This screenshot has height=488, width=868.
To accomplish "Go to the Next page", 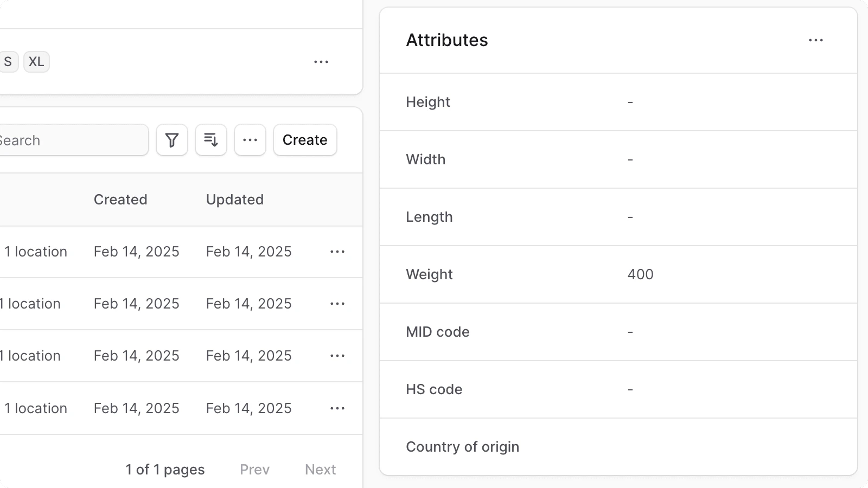I will tap(320, 469).
